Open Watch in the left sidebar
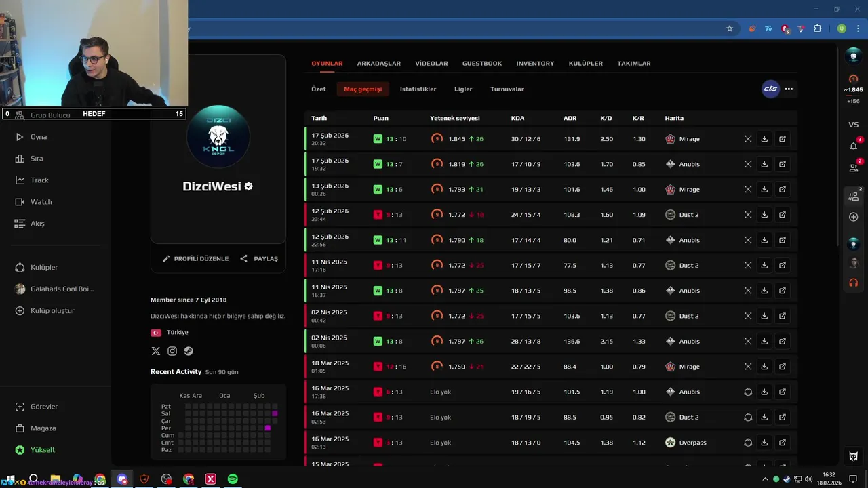The width and height of the screenshot is (868, 488). (x=33, y=202)
